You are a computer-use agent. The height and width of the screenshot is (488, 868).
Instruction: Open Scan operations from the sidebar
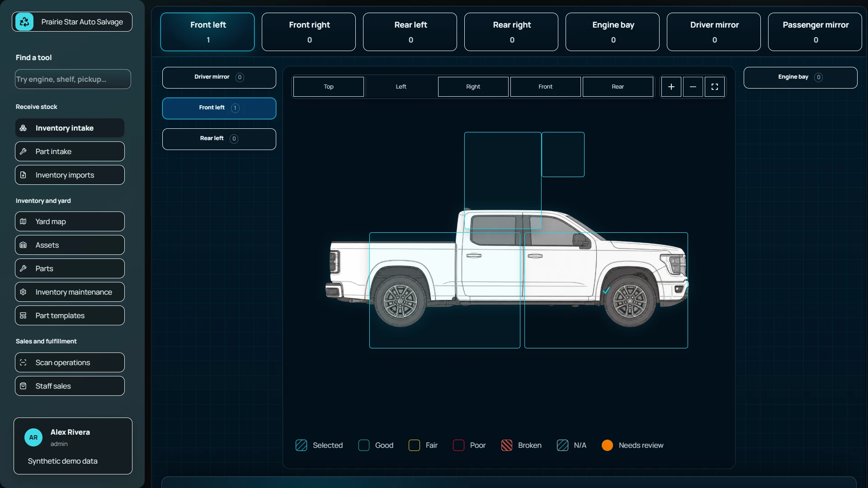click(x=70, y=362)
